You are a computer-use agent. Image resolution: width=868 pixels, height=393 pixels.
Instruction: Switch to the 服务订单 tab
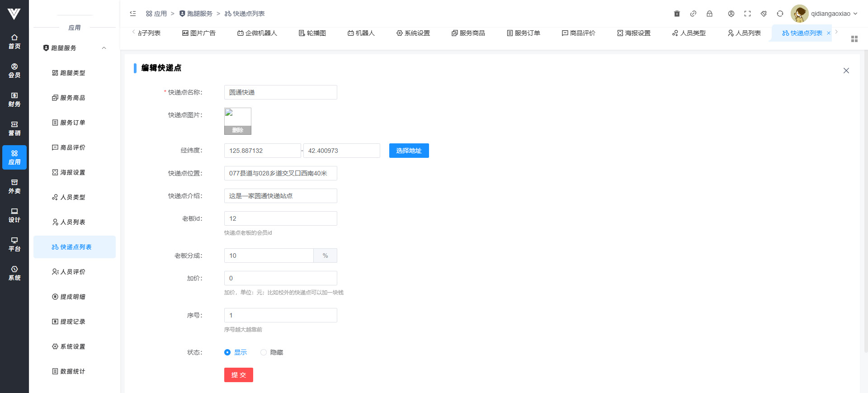click(x=524, y=33)
